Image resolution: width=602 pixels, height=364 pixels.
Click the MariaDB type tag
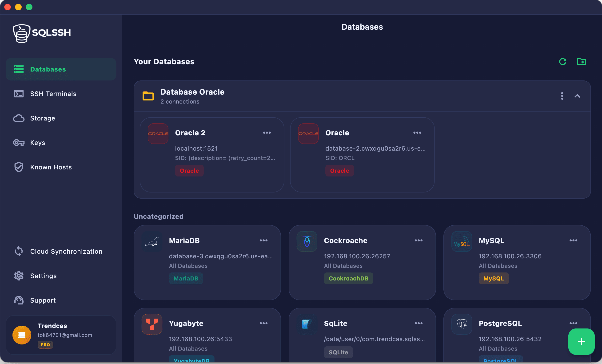(x=186, y=278)
